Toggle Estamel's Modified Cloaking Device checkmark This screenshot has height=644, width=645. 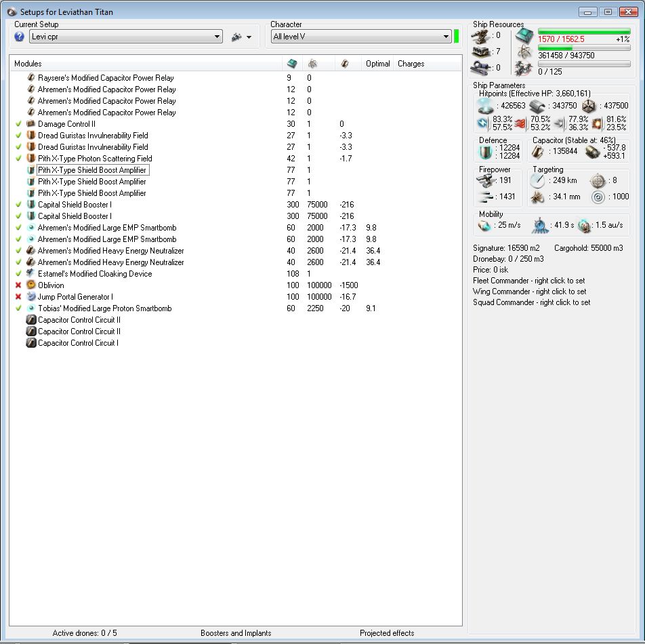coord(18,274)
